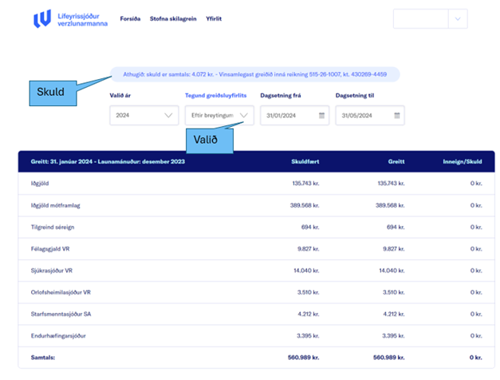500x380 pixels.
Task: Open the calendar icon in Dagsetning frá
Action: 322,115
